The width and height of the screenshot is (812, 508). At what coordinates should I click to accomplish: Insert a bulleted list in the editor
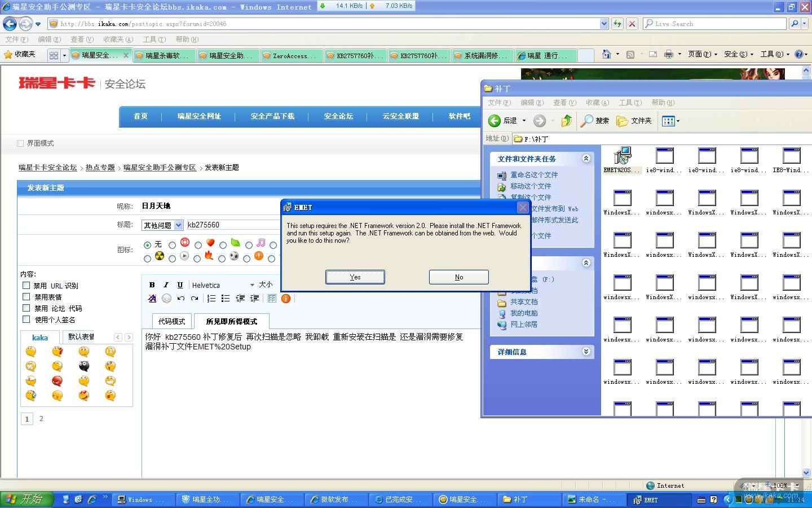226,299
